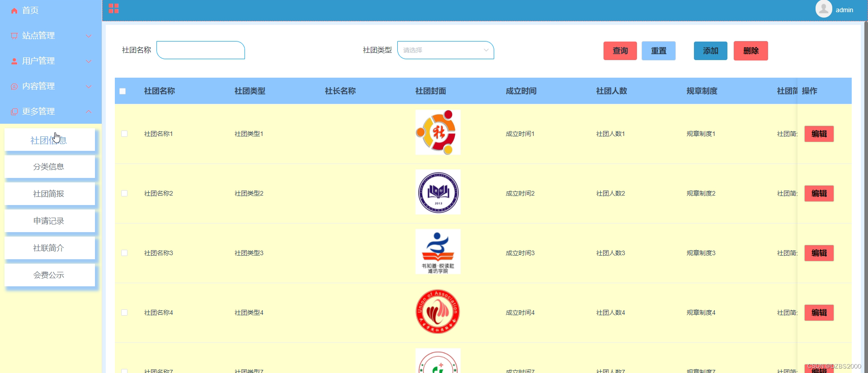868x373 pixels.
Task: Click the 规章制度 column header
Action: (x=702, y=91)
